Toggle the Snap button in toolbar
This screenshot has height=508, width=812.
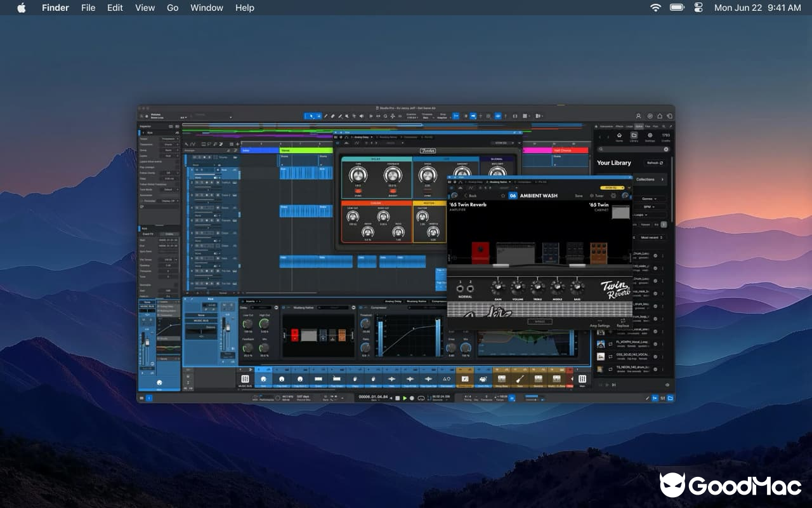tap(456, 116)
